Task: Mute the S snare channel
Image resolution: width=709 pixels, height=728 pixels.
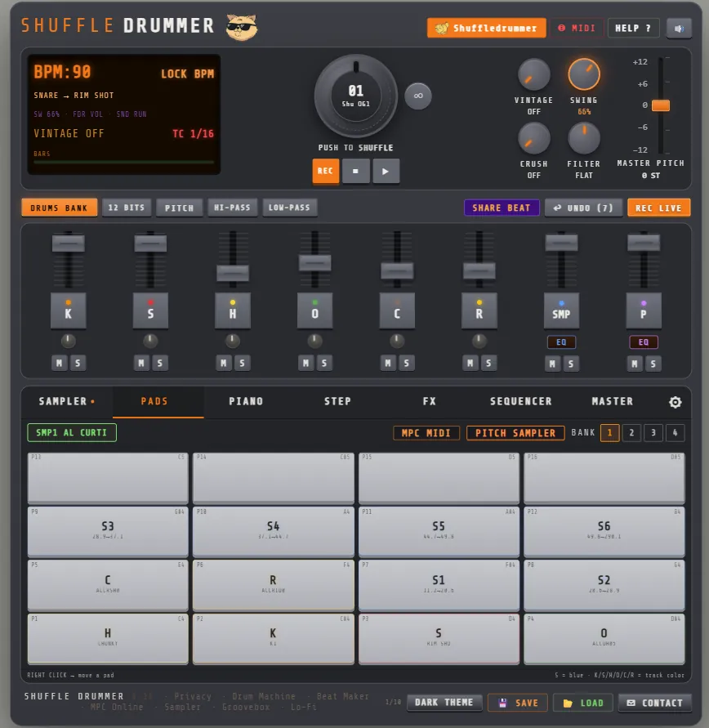Action: [141, 363]
